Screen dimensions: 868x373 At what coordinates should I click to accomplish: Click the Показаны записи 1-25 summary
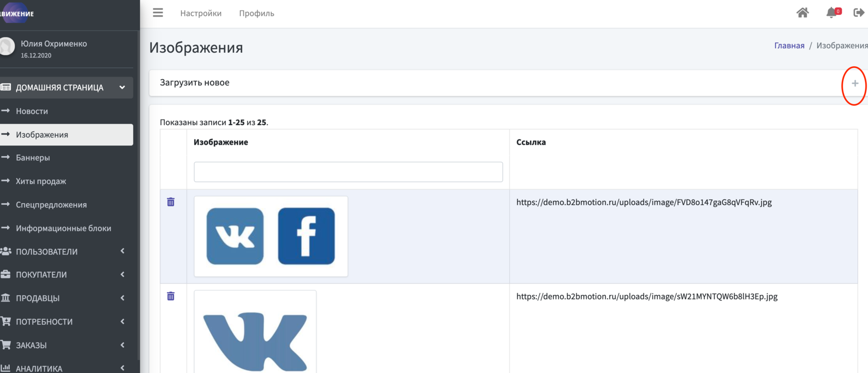coord(214,123)
